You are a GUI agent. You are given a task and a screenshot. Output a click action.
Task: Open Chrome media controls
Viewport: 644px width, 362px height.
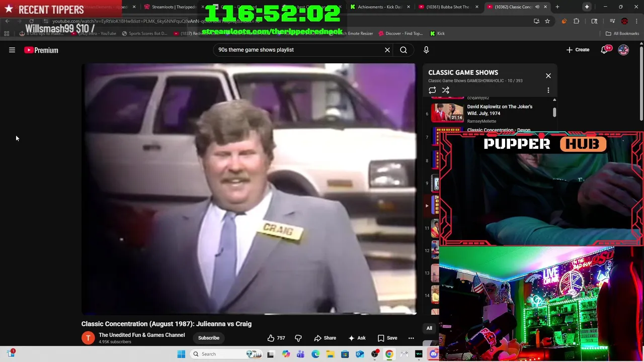(x=612, y=21)
